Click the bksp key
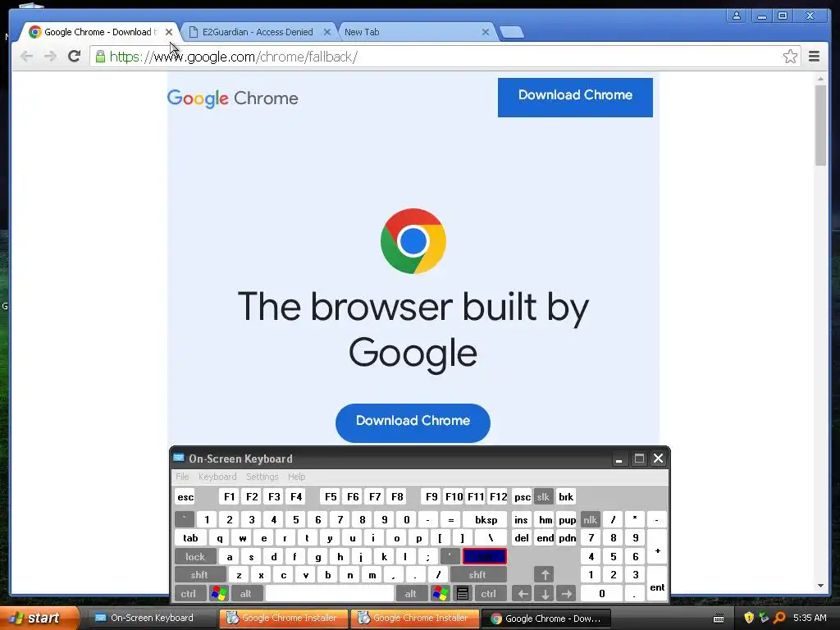Screen dimensions: 840x630 (x=486, y=519)
